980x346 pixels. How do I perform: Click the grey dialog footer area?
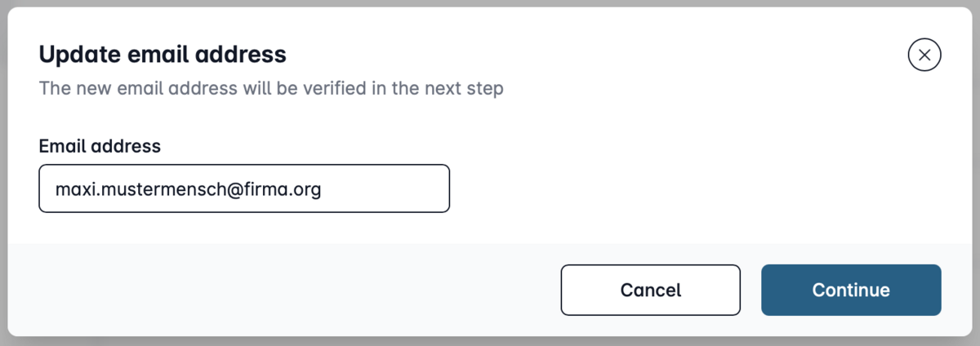[286, 290]
